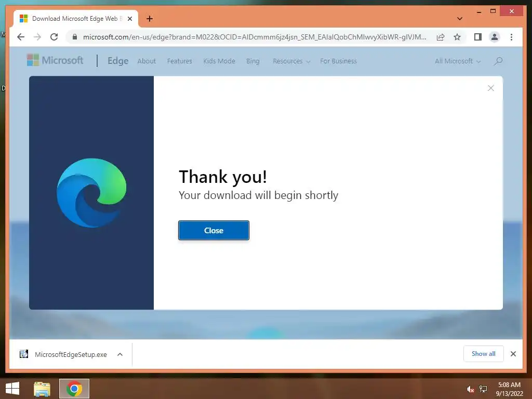Expand MicrosoftEdgeSetup.exe download options arrow
Screen dimensions: 532x399
[x=120, y=354]
